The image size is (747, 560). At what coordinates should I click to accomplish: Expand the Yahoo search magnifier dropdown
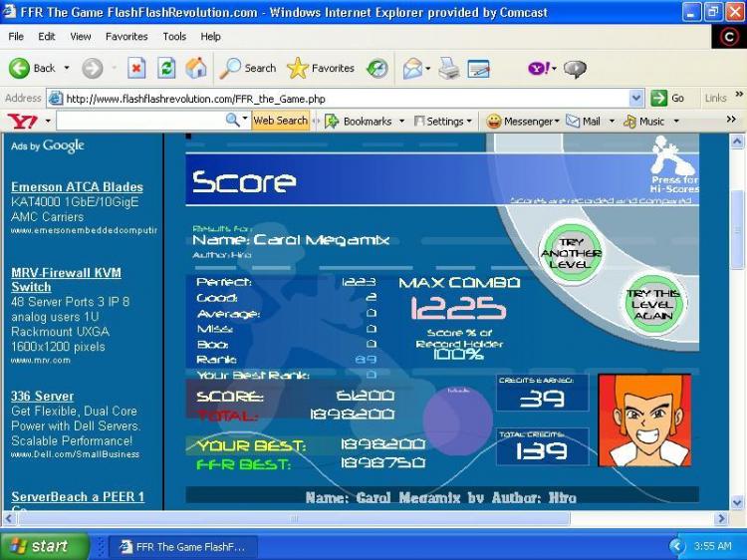(245, 119)
